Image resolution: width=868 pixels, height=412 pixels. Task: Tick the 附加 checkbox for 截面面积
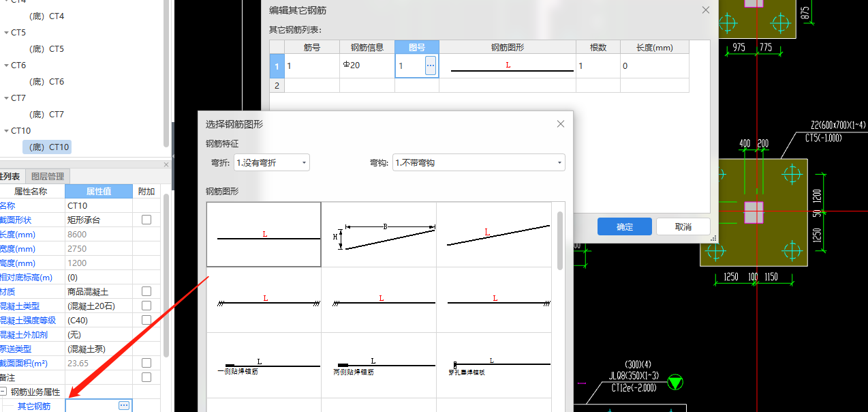click(146, 363)
